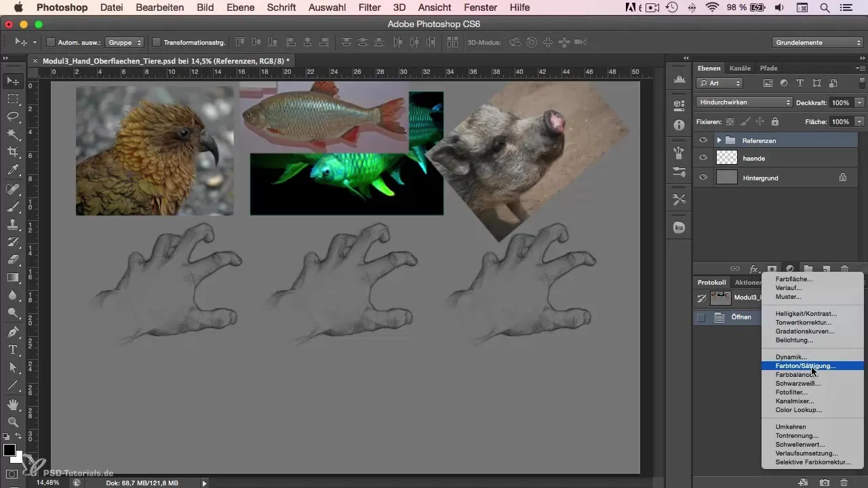Screen dimensions: 868x488
Task: Click the zoom percentage field 14,48%
Action: [47, 483]
